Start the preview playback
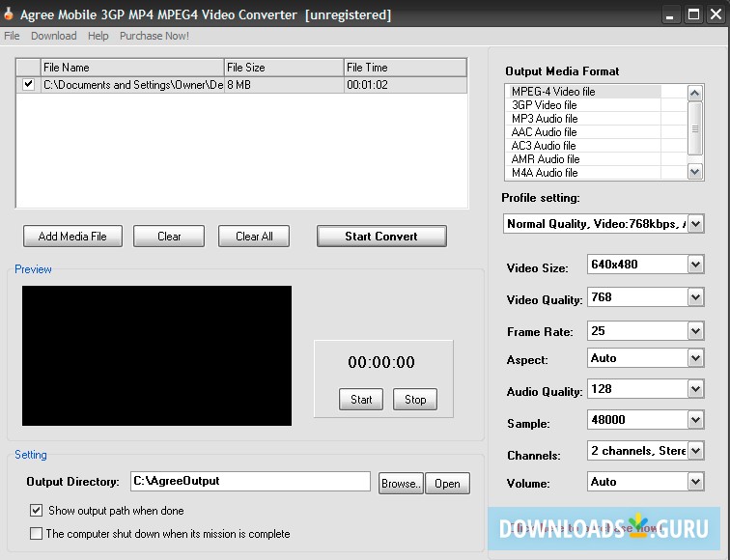The image size is (730, 560). tap(361, 400)
